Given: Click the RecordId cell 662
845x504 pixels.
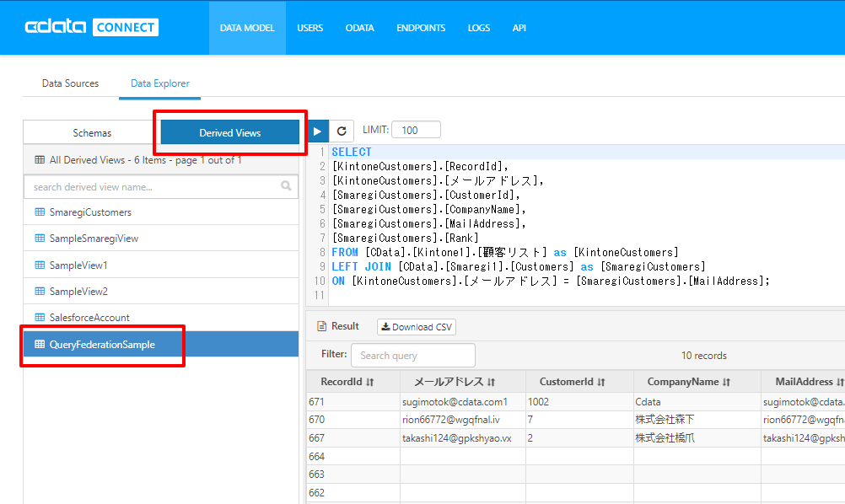Looking at the screenshot, I should [353, 493].
